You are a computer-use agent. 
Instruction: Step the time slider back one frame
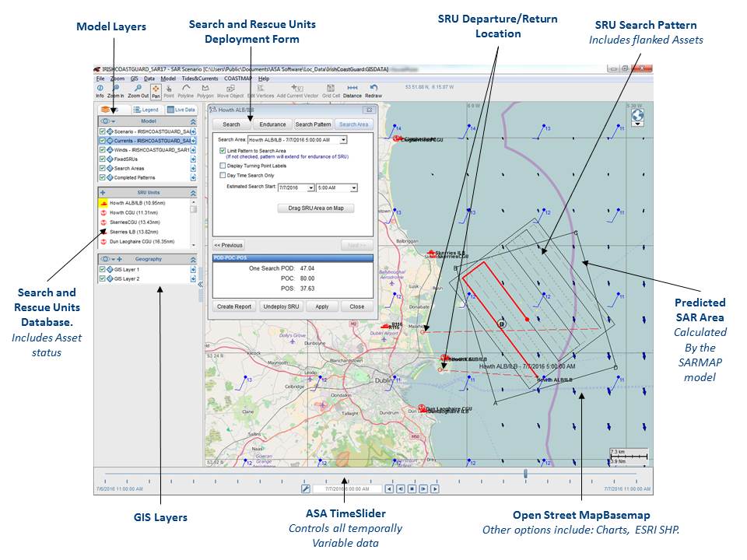pyautogui.click(x=401, y=488)
